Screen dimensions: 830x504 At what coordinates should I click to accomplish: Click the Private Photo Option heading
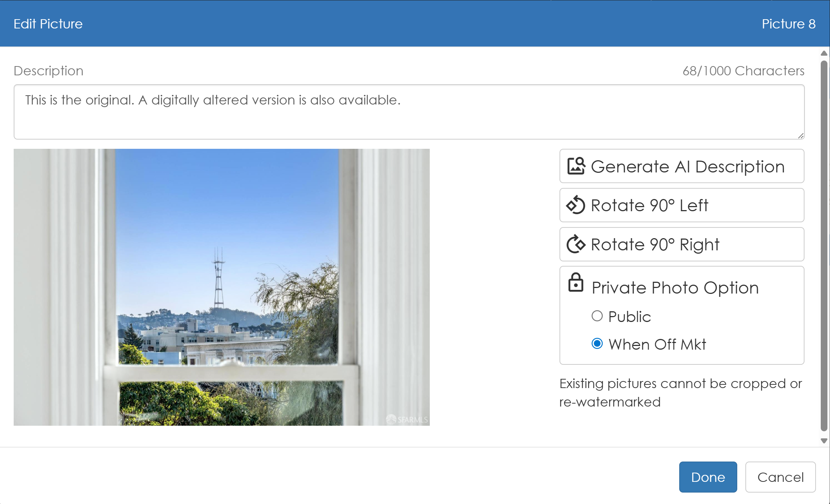click(675, 288)
